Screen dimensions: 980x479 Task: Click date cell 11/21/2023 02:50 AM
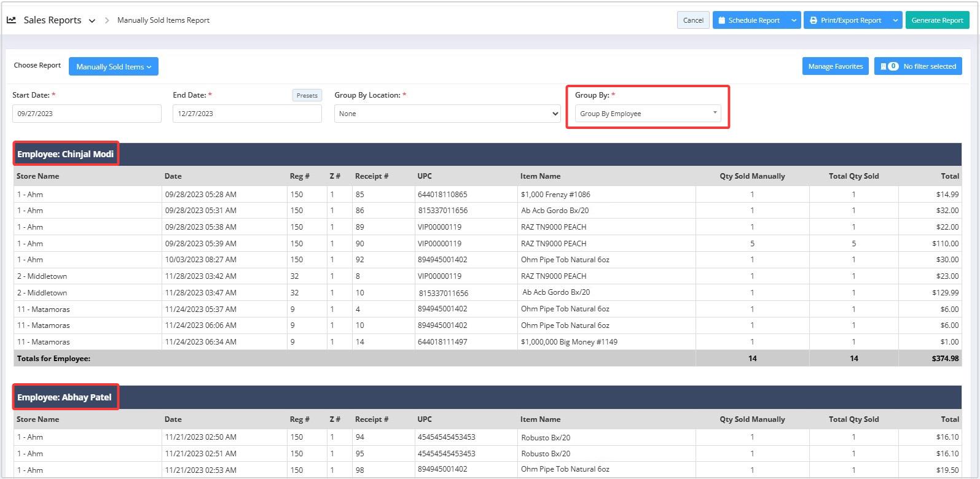pyautogui.click(x=201, y=437)
